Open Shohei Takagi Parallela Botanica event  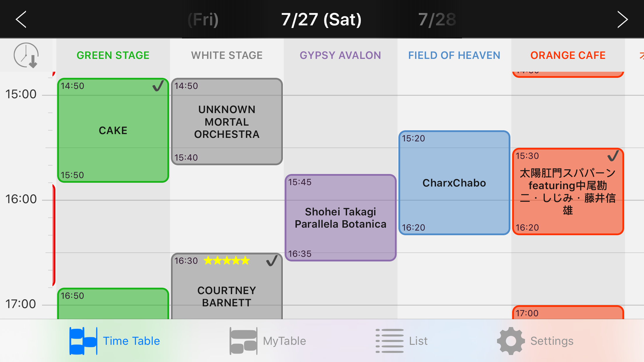340,218
